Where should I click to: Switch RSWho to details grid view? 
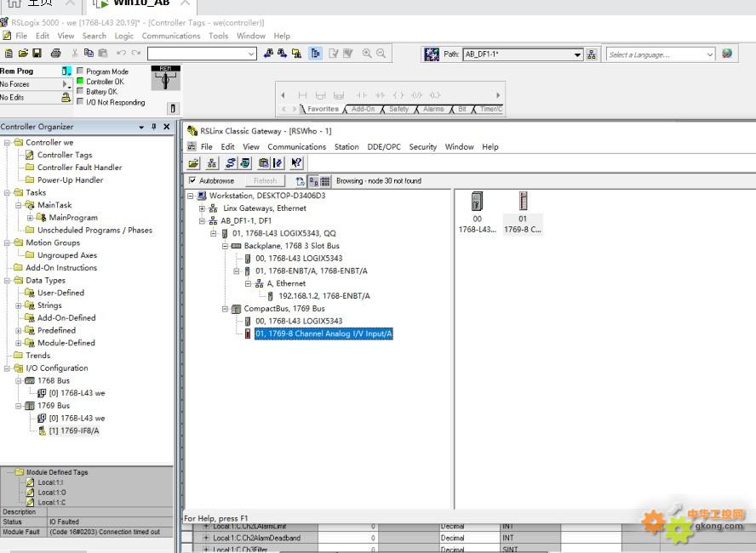click(325, 181)
